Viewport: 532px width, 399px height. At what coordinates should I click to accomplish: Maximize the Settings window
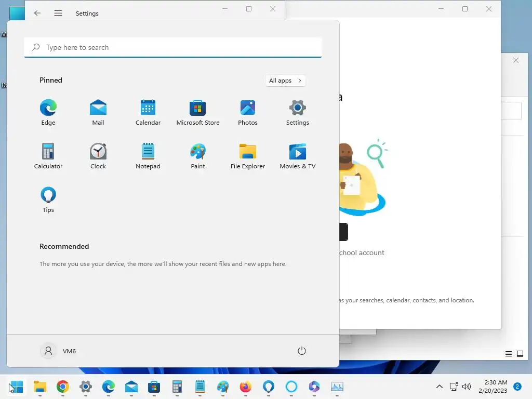pos(249,9)
